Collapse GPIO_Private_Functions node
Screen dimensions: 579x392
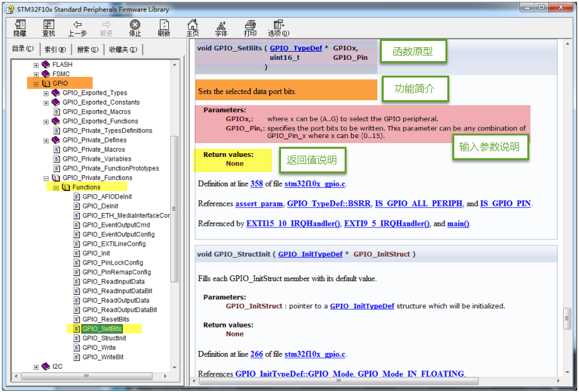[46, 178]
